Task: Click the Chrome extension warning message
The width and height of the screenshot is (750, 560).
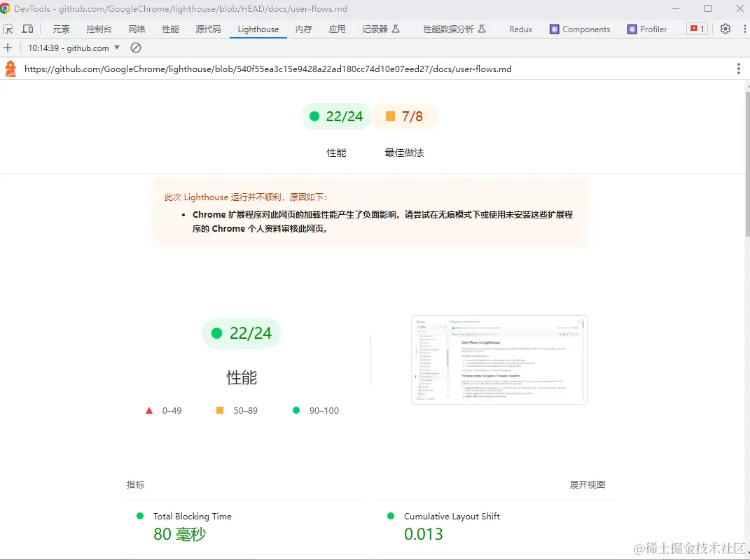Action: point(382,221)
